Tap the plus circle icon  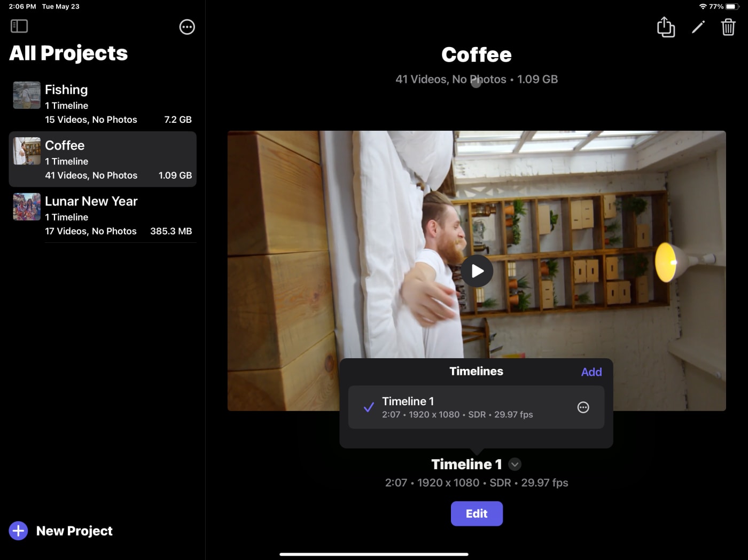click(18, 531)
